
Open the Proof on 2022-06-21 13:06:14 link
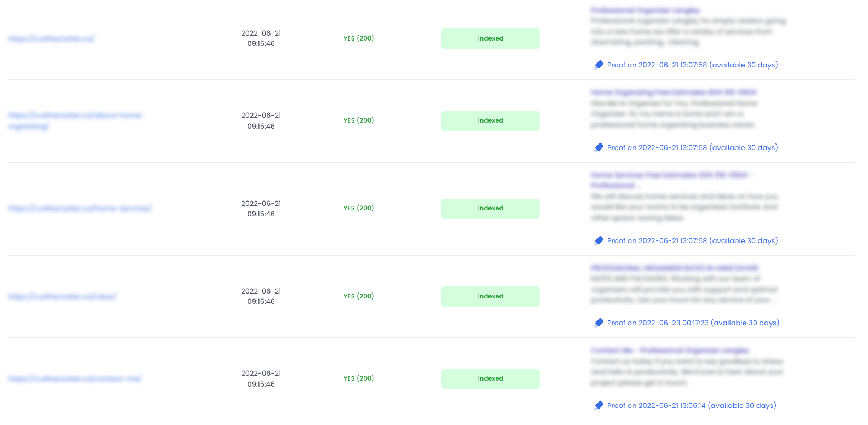(x=692, y=406)
